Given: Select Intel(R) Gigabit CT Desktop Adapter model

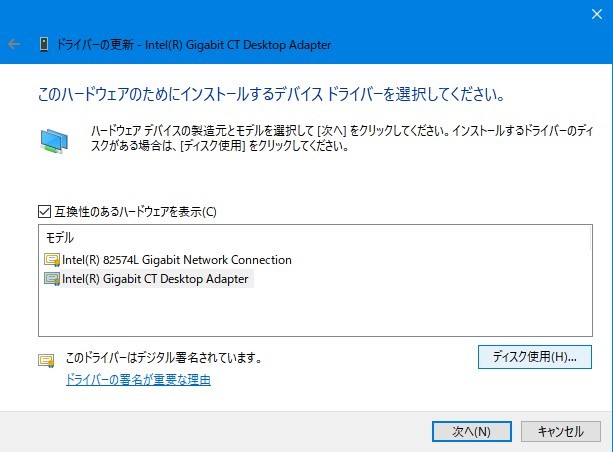Looking at the screenshot, I should [x=155, y=279].
